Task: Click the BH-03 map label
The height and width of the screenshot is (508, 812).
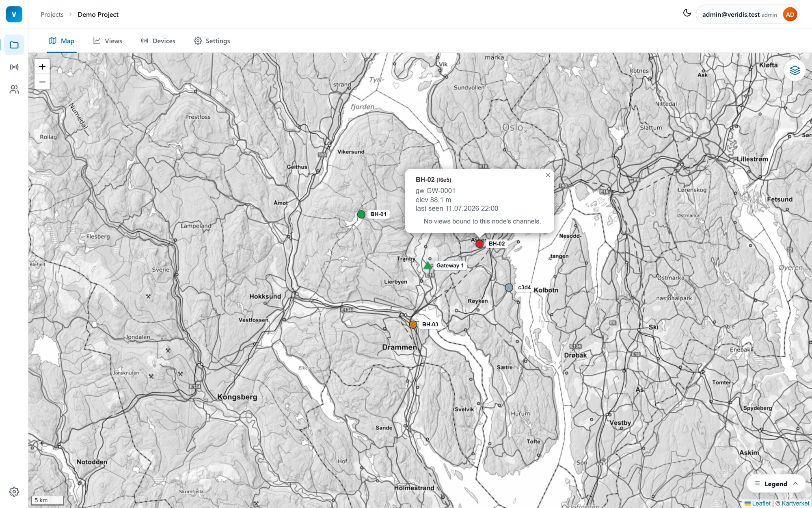Action: [430, 324]
